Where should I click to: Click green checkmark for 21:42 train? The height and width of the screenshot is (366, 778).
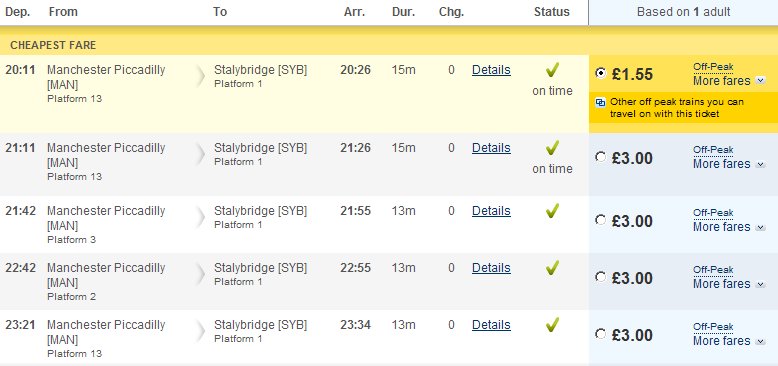click(552, 211)
